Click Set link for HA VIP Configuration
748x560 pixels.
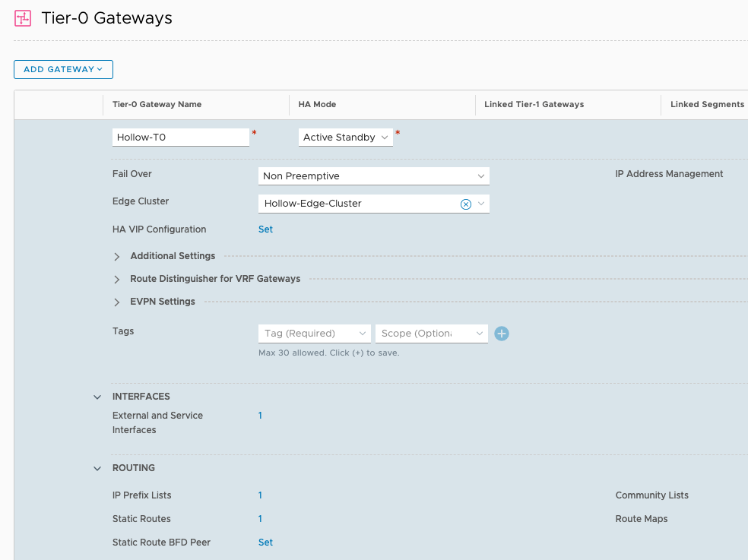tap(265, 229)
